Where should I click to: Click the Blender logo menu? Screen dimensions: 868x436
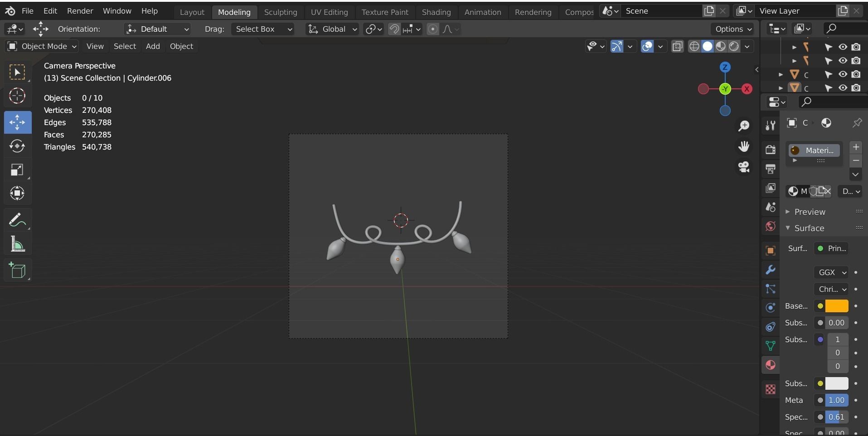pyautogui.click(x=10, y=11)
